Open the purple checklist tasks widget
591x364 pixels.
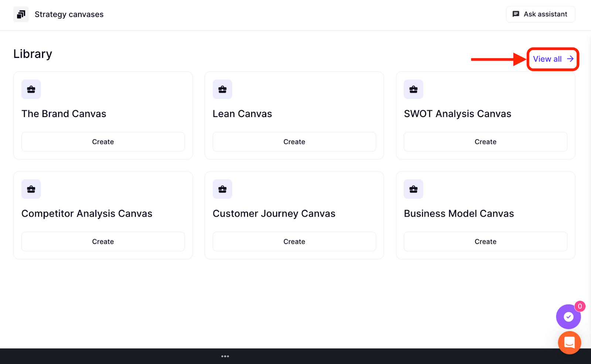pyautogui.click(x=568, y=317)
